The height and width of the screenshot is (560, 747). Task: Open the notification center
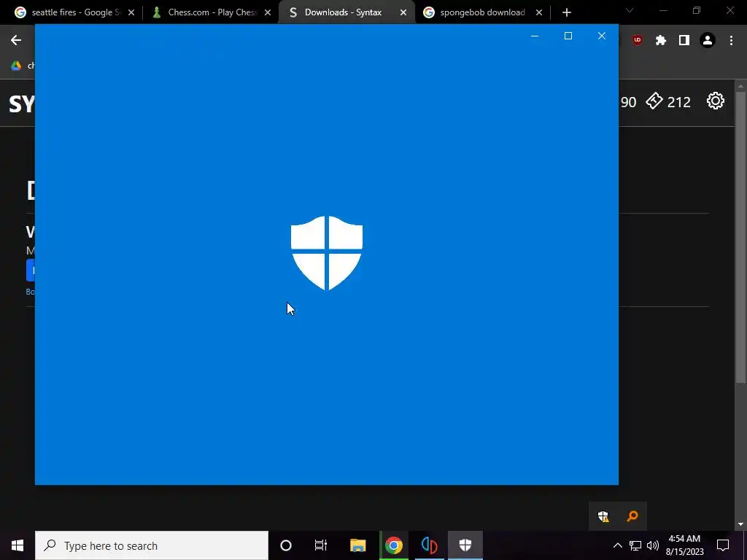click(723, 545)
